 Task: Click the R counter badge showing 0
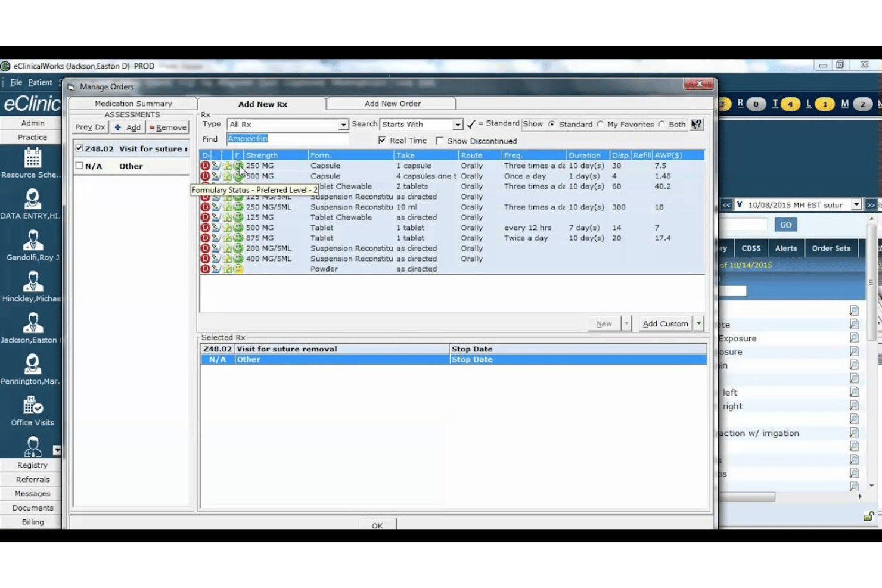pos(756,104)
